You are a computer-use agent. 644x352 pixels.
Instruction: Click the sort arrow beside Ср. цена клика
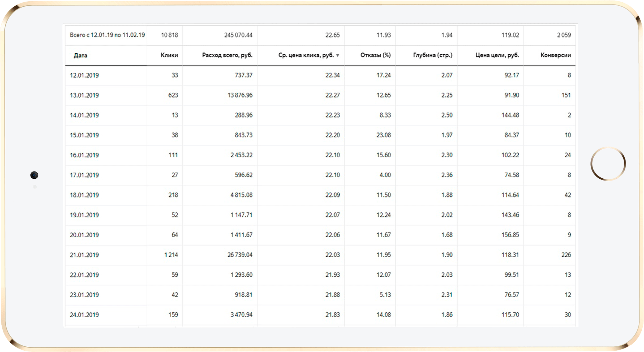(338, 55)
